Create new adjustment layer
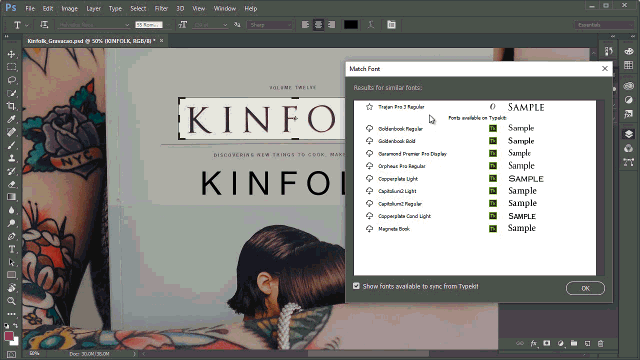The height and width of the screenshot is (360, 640). 560,343
